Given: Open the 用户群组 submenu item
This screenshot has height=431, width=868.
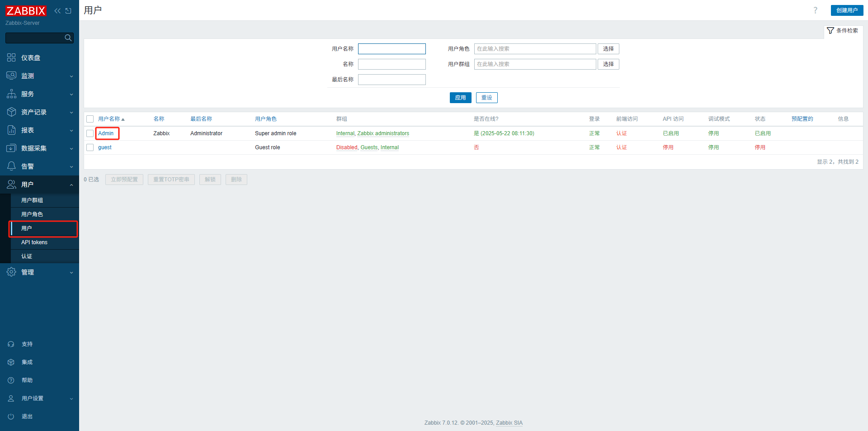Looking at the screenshot, I should pyautogui.click(x=45, y=200).
